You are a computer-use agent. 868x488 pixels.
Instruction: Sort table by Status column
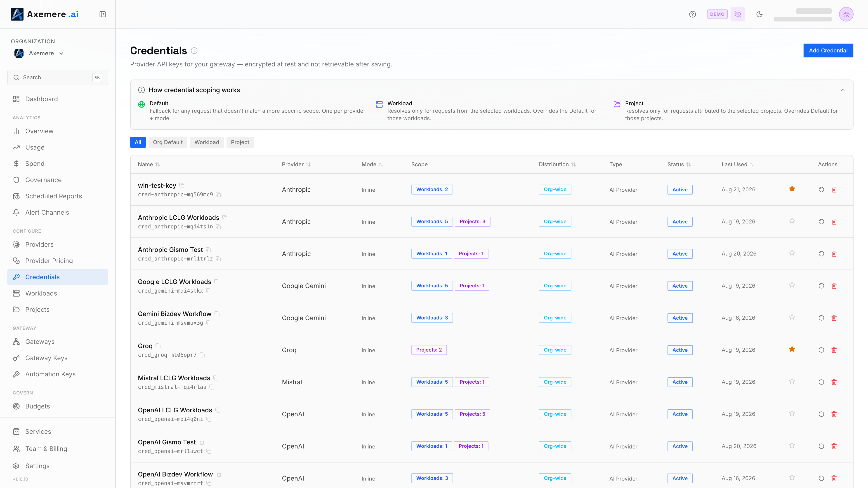(679, 164)
